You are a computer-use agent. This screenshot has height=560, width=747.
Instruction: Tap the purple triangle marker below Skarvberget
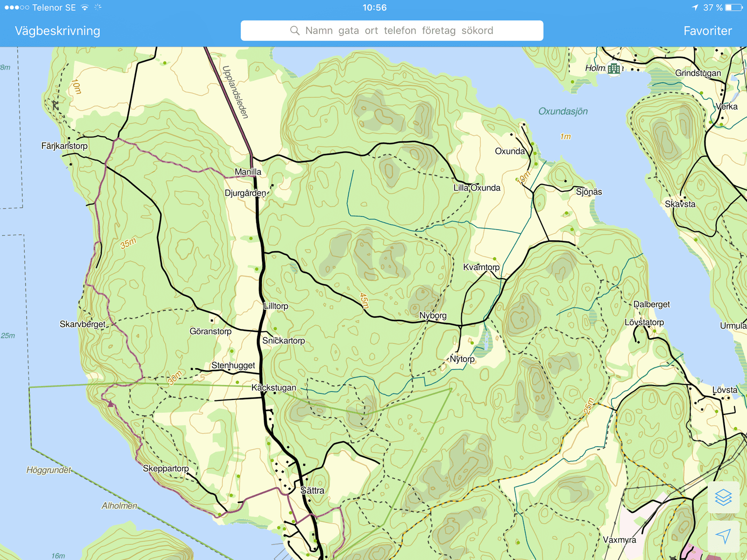pos(110,404)
